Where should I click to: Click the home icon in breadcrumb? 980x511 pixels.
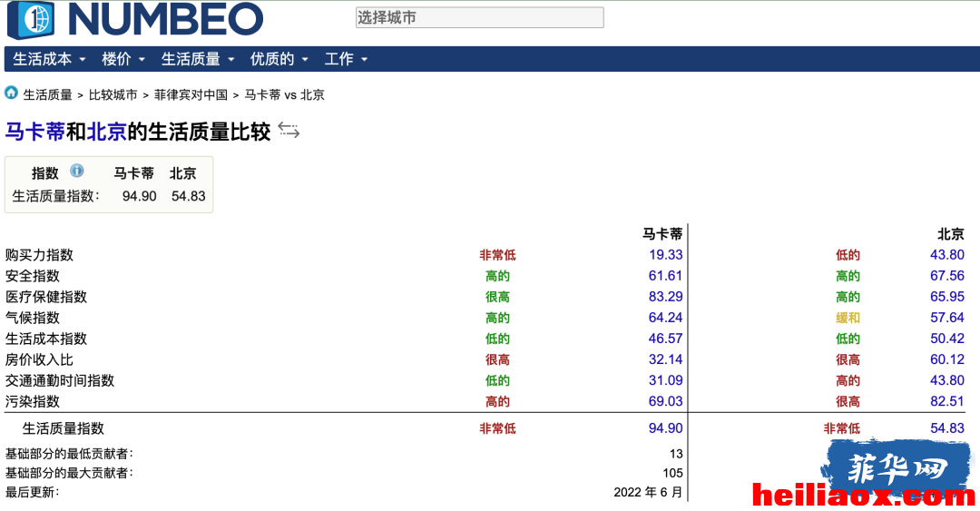click(11, 93)
